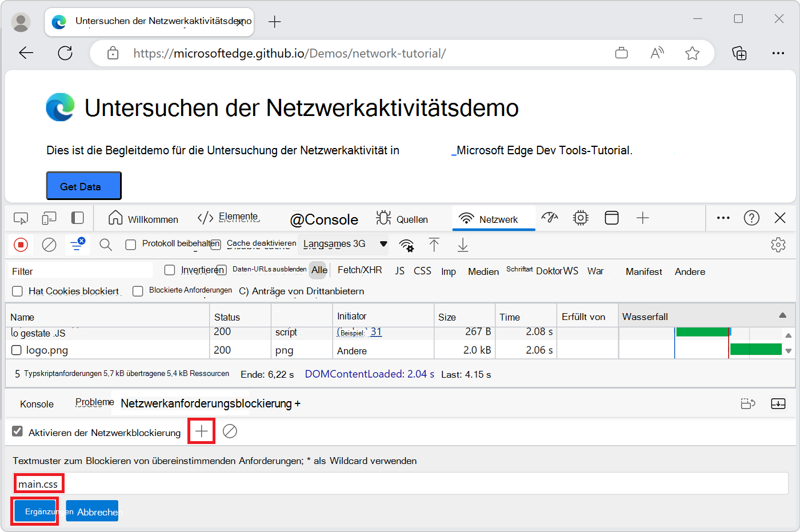Toggle the device emulation icon

coord(49,218)
